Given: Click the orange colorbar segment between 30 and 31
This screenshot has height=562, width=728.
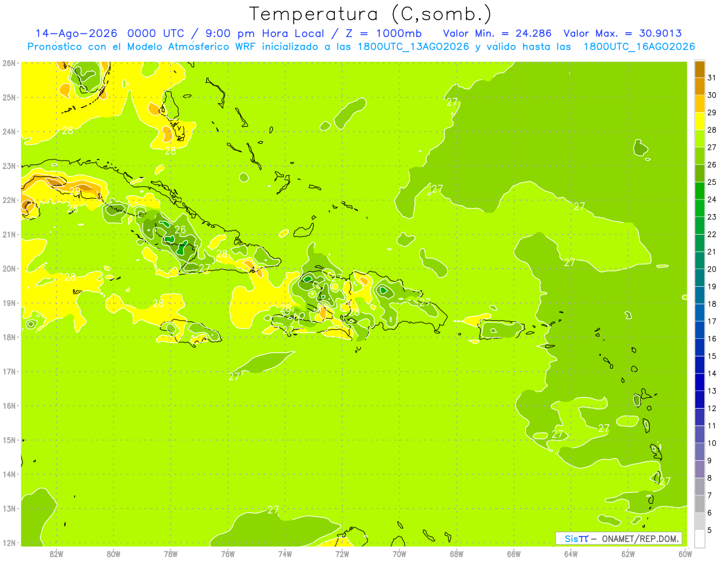Looking at the screenshot, I should [699, 86].
